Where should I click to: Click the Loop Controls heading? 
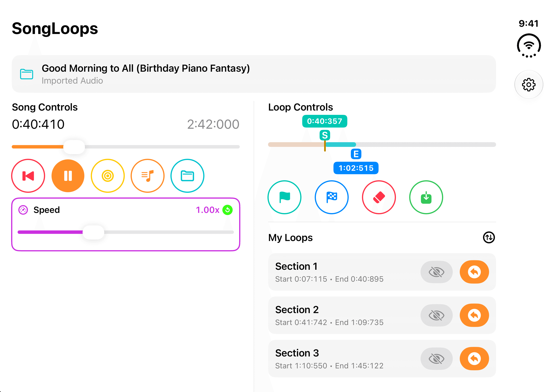click(x=300, y=107)
